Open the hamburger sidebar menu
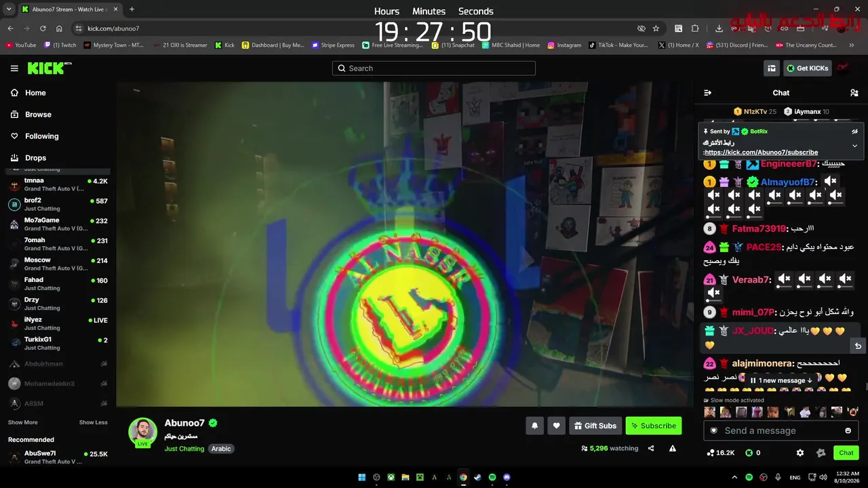 (x=14, y=68)
